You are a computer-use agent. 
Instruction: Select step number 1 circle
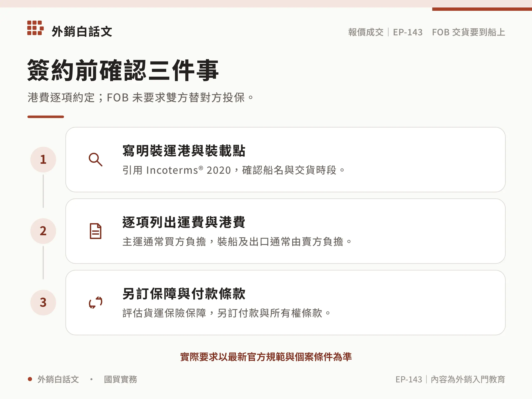click(x=43, y=159)
